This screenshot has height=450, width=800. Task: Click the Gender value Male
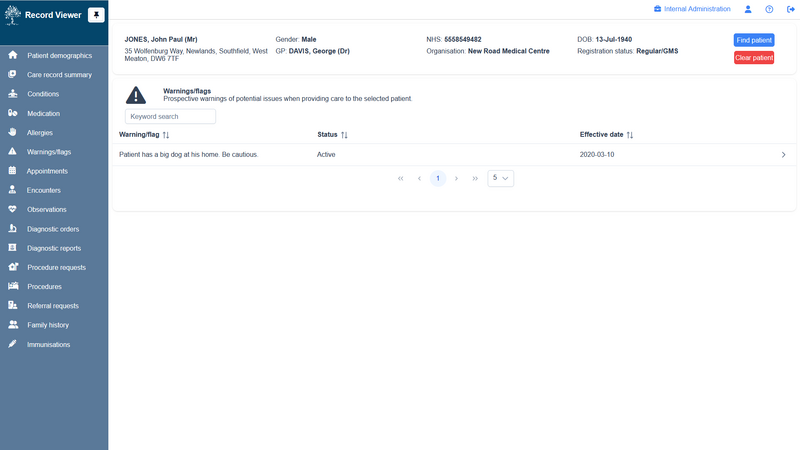click(309, 39)
